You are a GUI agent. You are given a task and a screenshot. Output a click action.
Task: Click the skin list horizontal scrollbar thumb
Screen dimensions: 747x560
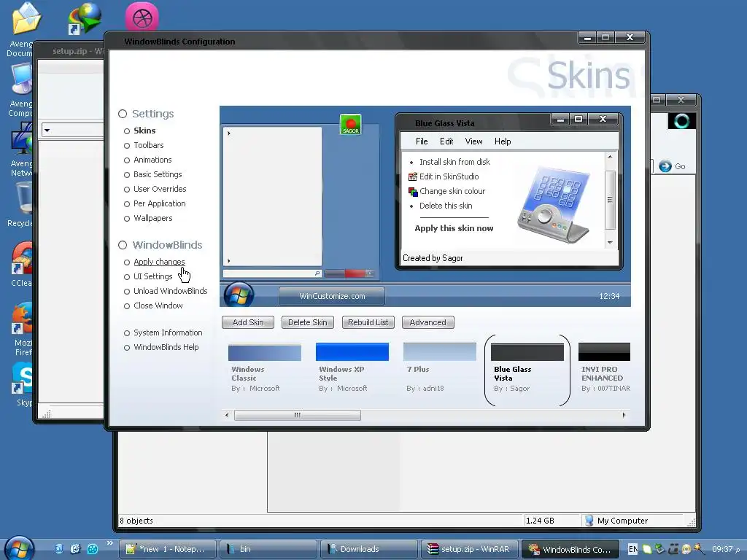pyautogui.click(x=298, y=415)
